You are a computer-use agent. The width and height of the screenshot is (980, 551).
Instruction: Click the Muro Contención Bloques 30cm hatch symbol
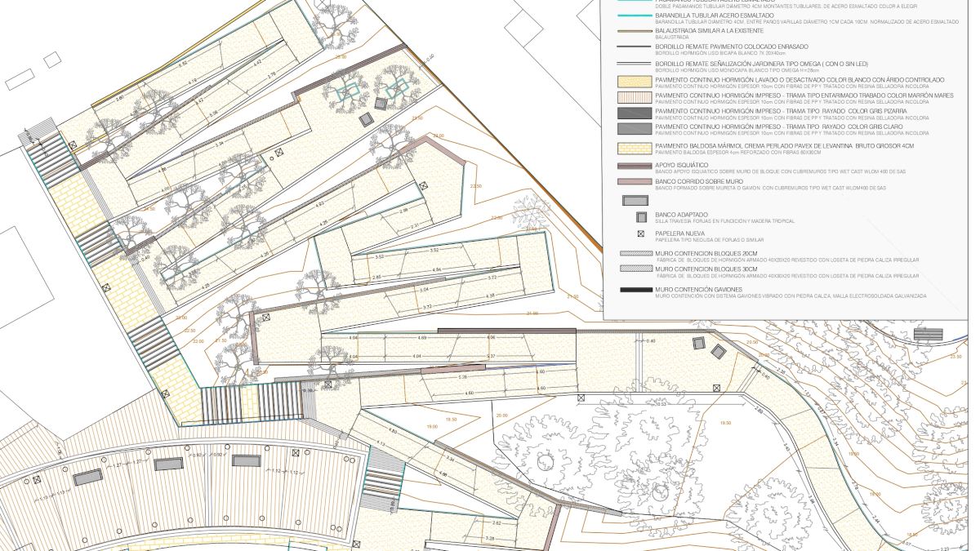click(629, 269)
